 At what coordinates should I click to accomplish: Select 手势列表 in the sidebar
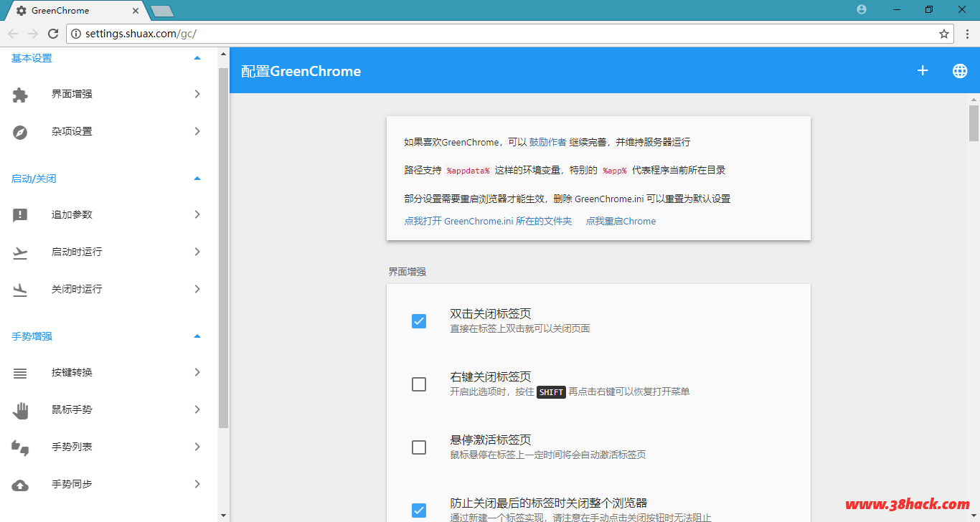pyautogui.click(x=108, y=447)
